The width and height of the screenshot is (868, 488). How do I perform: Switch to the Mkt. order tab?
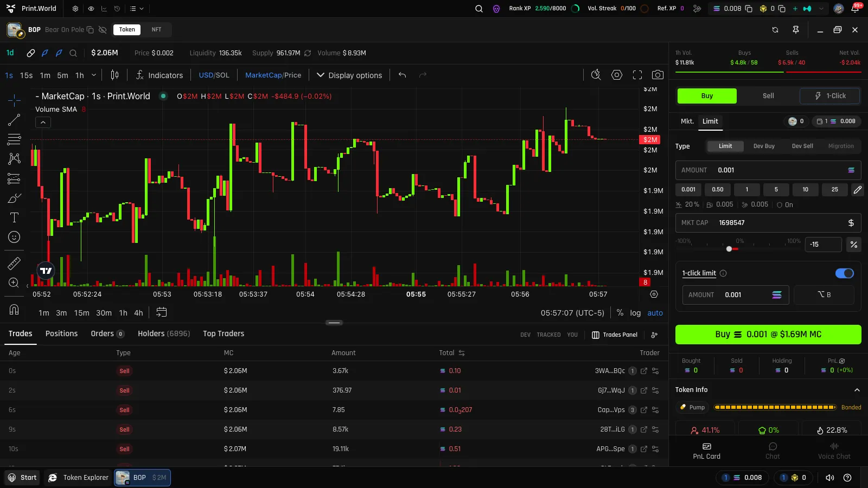[x=687, y=121]
